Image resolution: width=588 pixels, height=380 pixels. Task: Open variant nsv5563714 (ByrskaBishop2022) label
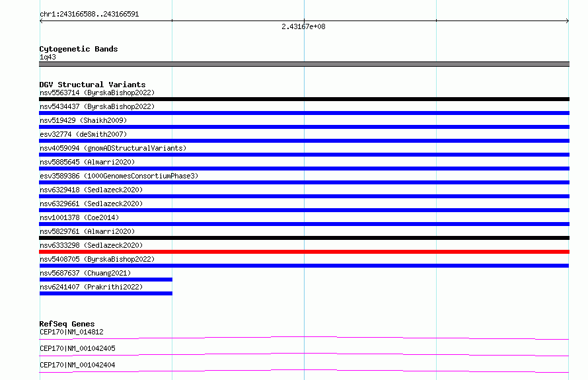click(x=97, y=93)
